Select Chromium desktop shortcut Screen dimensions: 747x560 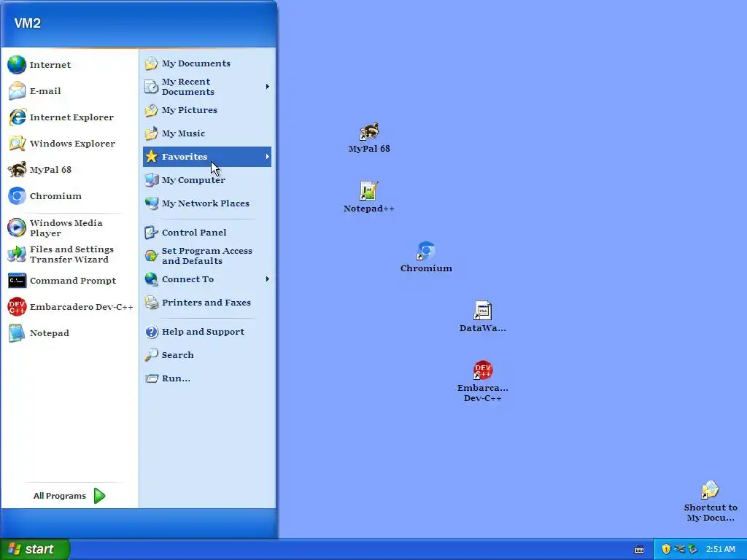426,257
